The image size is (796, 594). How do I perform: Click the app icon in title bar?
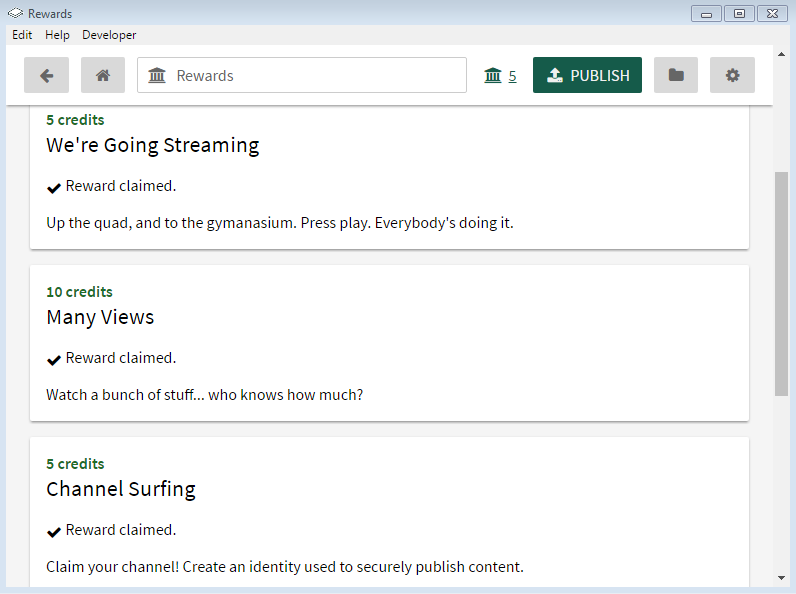[x=15, y=14]
